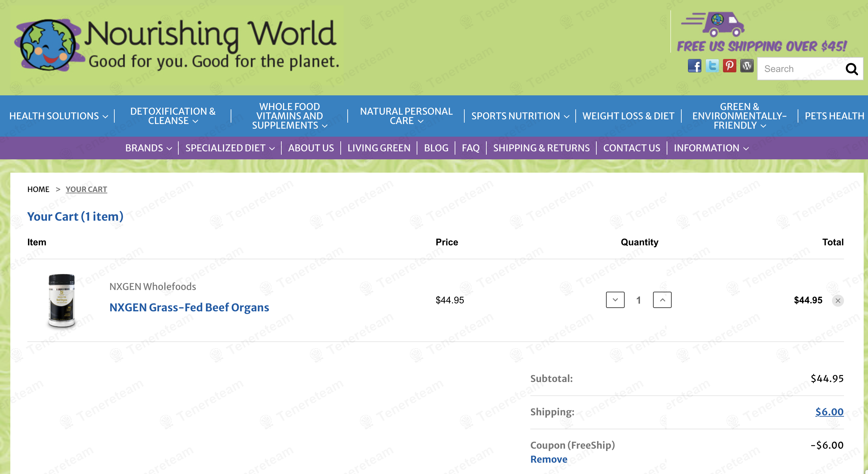The image size is (868, 474).
Task: Click the Your Cart (1 item) heading
Action: pyautogui.click(x=75, y=216)
